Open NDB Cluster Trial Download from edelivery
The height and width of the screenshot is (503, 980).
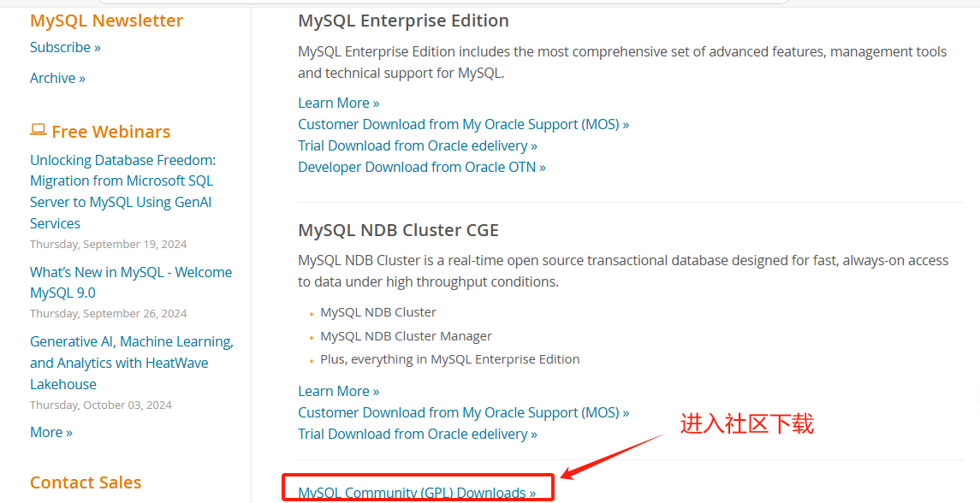(418, 434)
